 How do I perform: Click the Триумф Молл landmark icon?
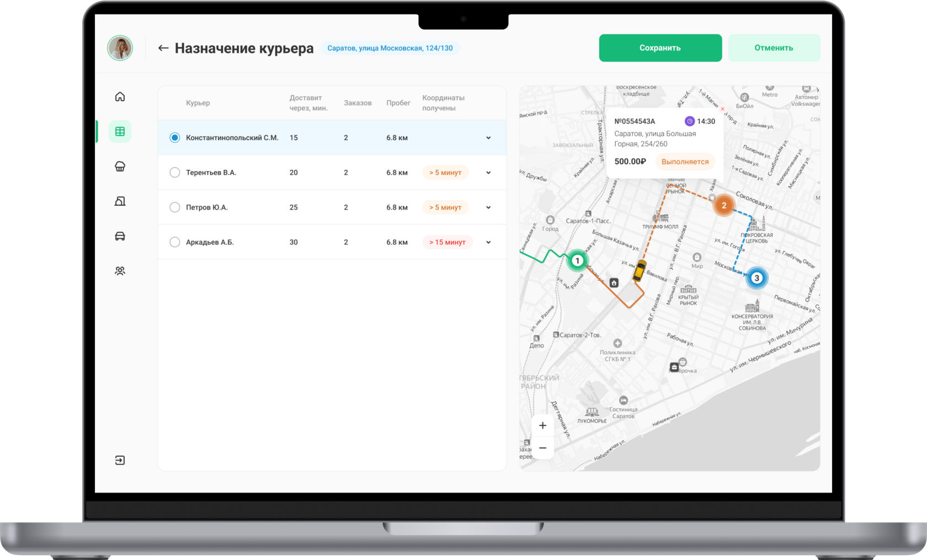click(660, 217)
